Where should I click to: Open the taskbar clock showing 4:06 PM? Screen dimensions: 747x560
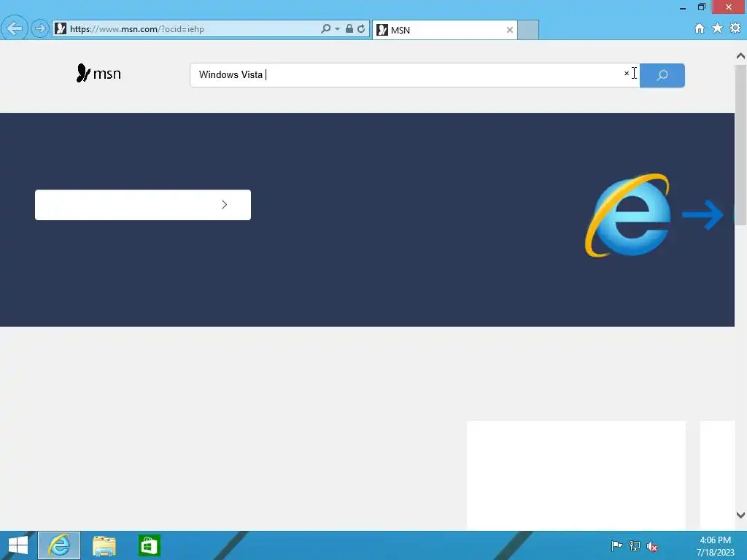click(x=715, y=546)
